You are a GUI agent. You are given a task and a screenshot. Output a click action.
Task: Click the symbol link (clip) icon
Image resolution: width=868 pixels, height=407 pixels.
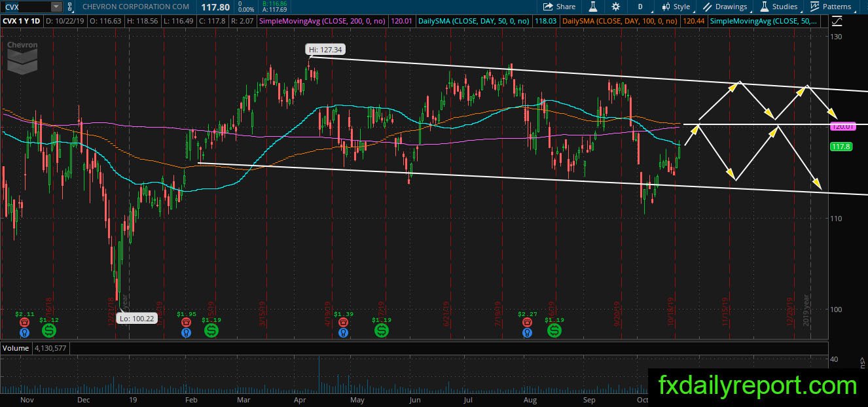[x=69, y=7]
